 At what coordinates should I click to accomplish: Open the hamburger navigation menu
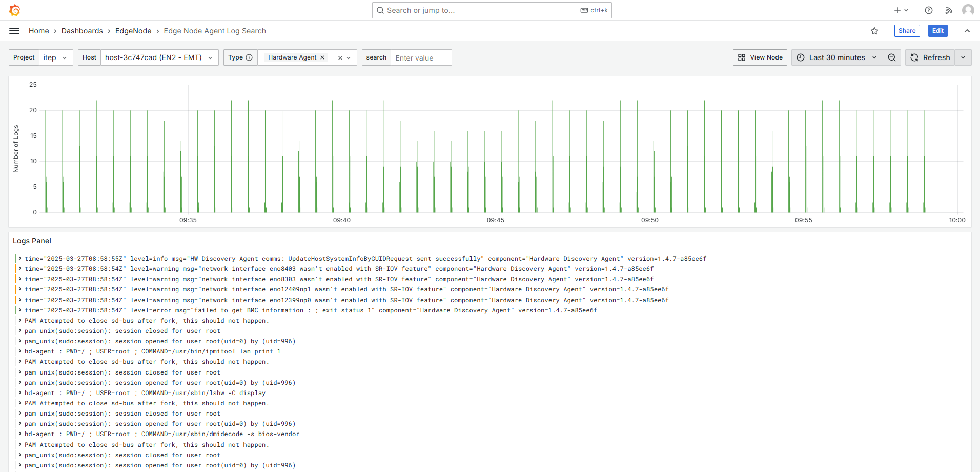click(14, 31)
